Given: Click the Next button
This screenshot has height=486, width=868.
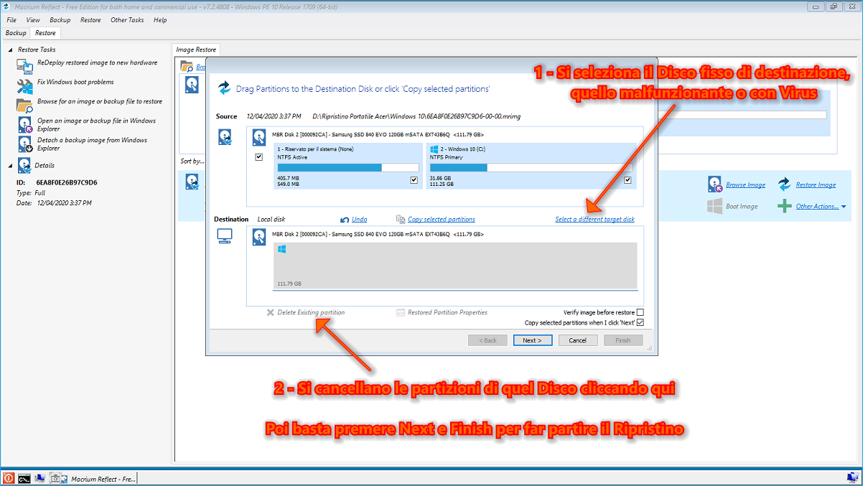Looking at the screenshot, I should [x=533, y=340].
